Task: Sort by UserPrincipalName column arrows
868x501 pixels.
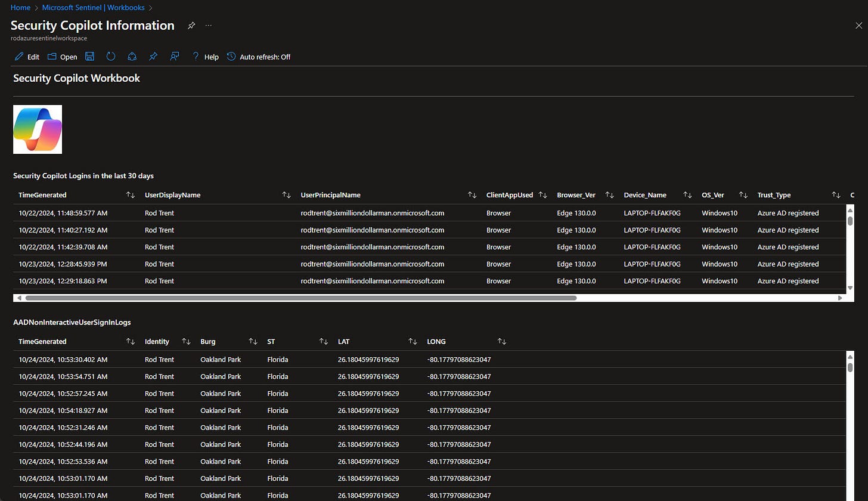Action: coord(472,195)
